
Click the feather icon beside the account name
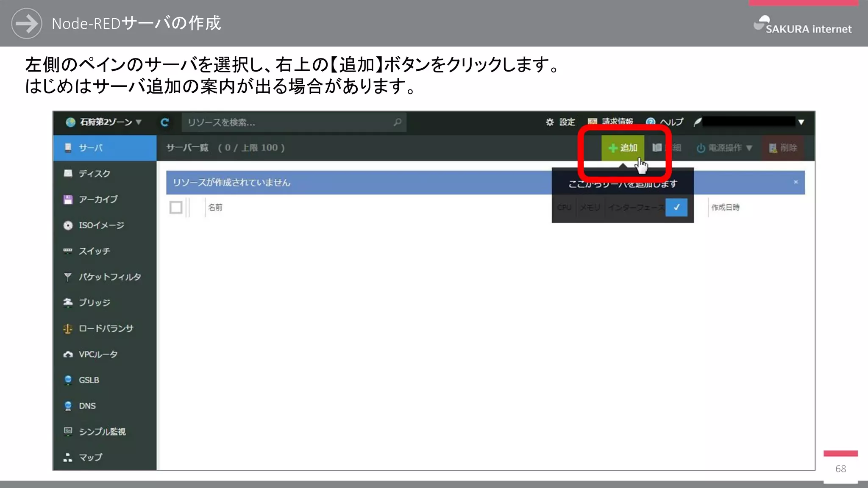(x=697, y=122)
